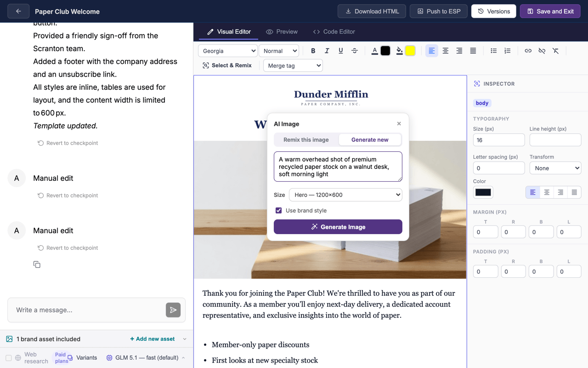588x368 pixels.
Task: Remove link with the unlink icon
Action: [542, 51]
